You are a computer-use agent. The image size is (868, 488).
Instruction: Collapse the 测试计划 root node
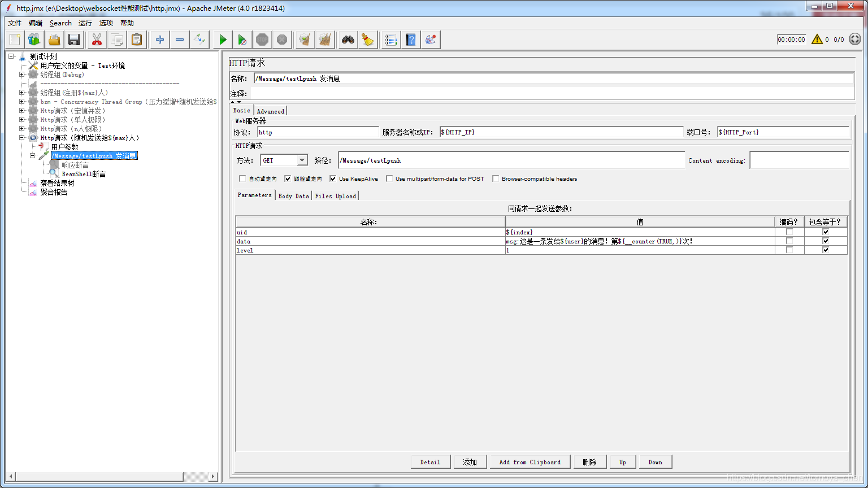(11, 56)
